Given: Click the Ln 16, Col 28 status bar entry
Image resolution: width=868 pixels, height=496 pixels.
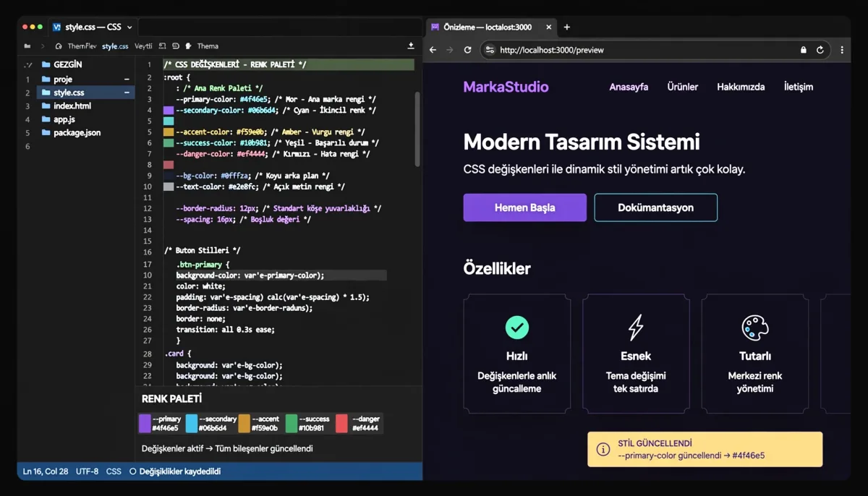Looking at the screenshot, I should (x=46, y=471).
